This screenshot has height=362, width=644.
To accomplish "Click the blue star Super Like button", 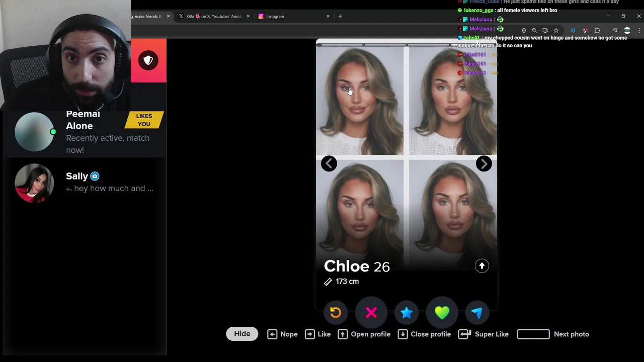I will click(x=407, y=312).
